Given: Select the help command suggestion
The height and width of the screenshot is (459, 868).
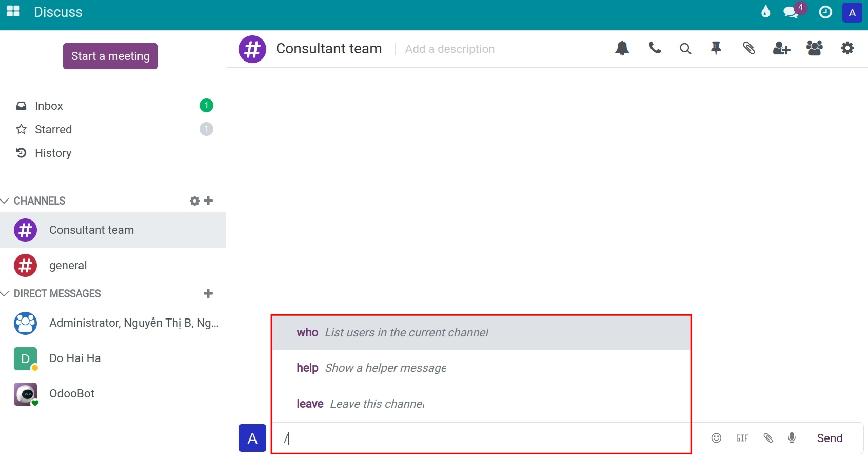Looking at the screenshot, I should 481,368.
